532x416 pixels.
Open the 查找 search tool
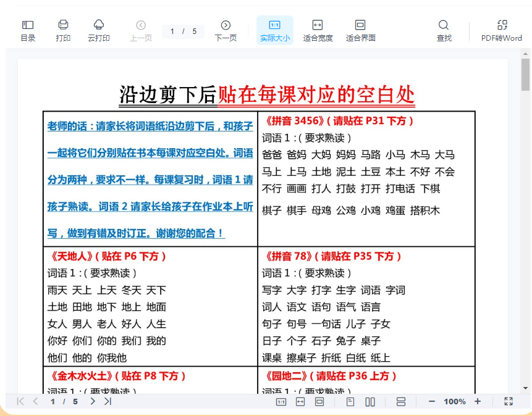click(444, 30)
